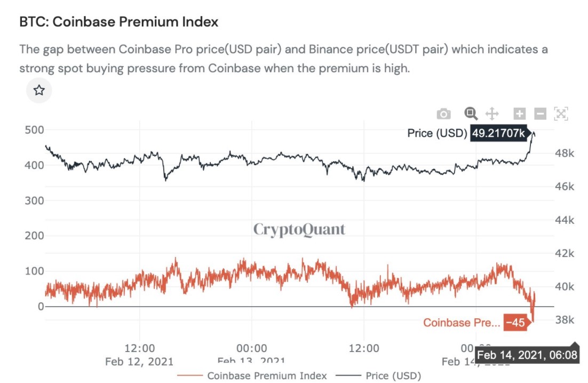Click the camera icon to download chart image
This screenshot has width=588, height=383.
pyautogui.click(x=444, y=113)
